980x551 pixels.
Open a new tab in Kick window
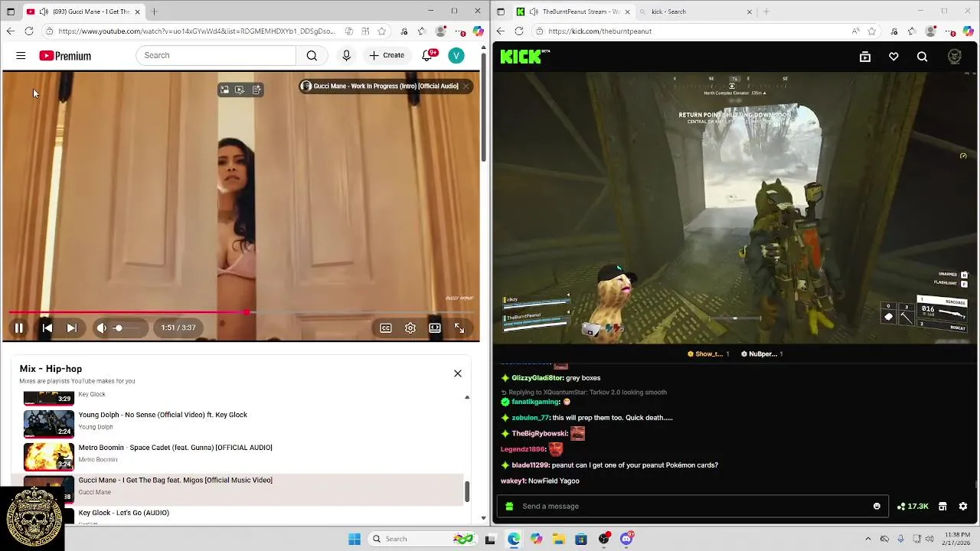click(x=766, y=11)
